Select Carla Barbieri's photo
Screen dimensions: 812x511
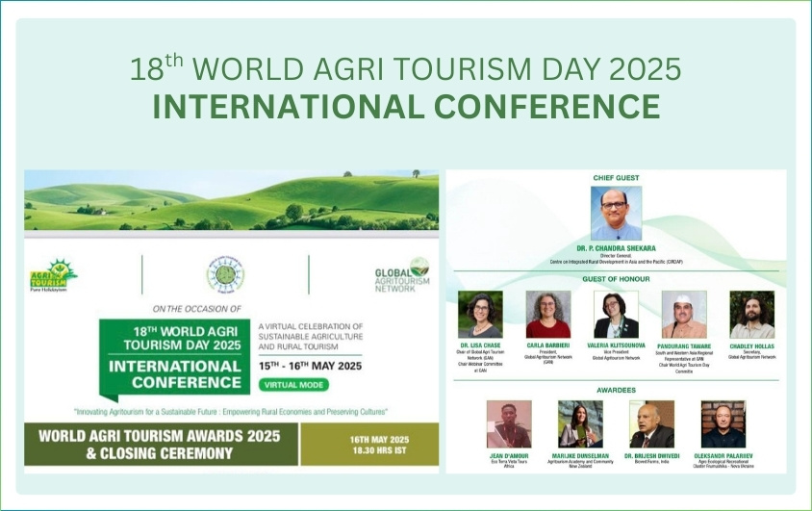(x=547, y=315)
